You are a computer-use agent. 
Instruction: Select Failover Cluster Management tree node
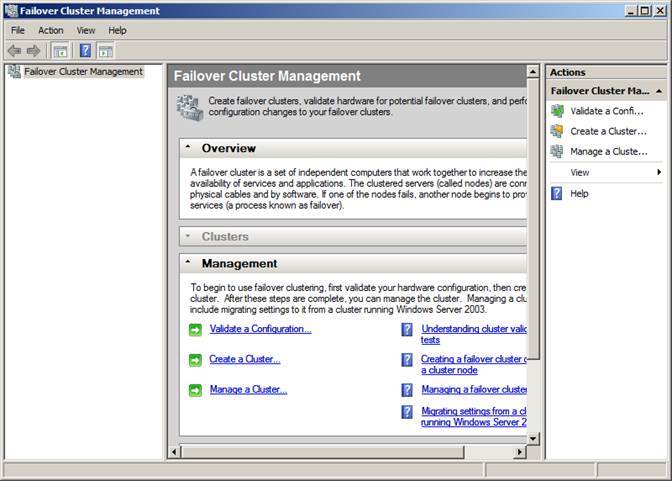pos(83,72)
